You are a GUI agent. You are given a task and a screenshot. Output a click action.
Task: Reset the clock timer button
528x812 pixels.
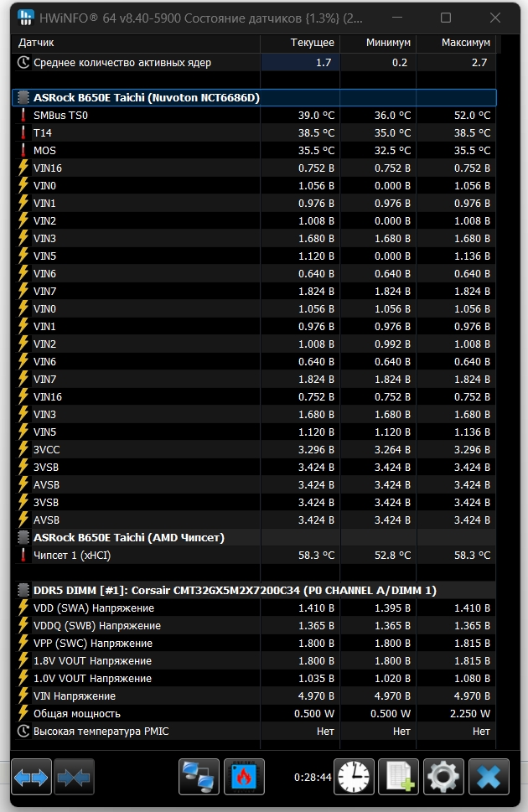354,776
